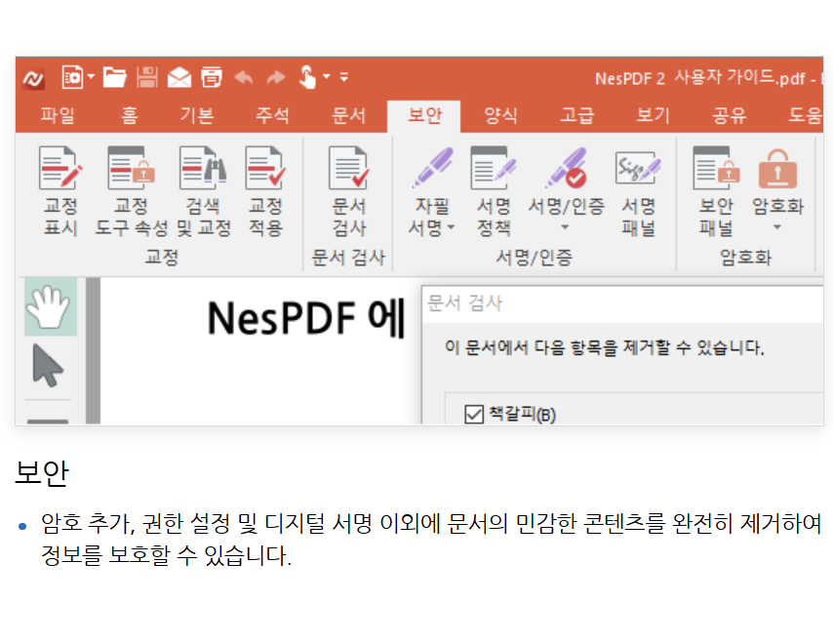The width and height of the screenshot is (834, 644).
Task: Click the 'NesPDF 에' heading in document
Action: [307, 318]
